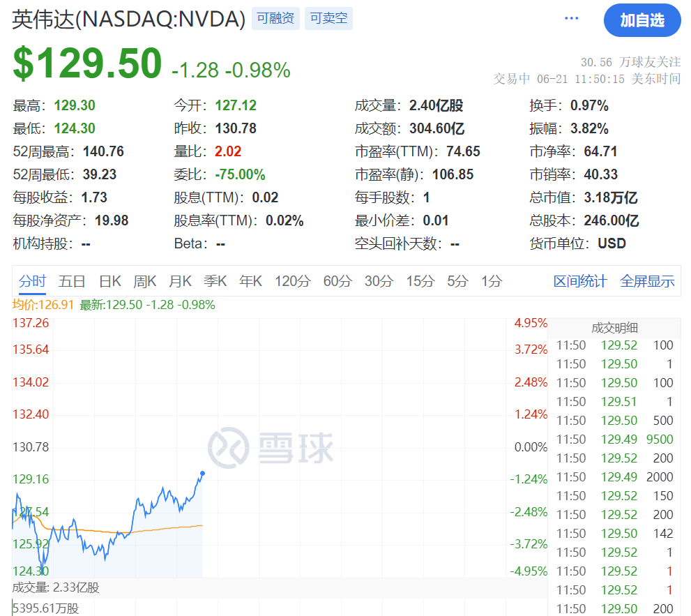Click the 市销率 value 40.33

[600, 174]
